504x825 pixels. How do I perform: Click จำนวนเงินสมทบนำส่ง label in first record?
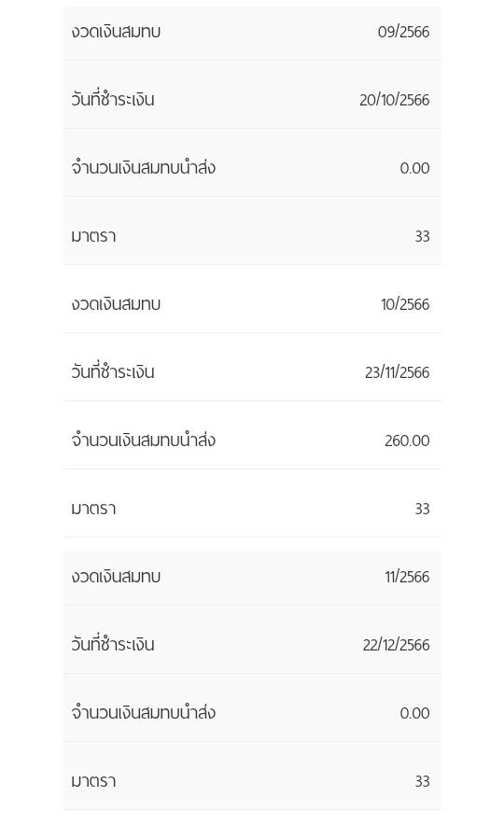click(x=143, y=168)
